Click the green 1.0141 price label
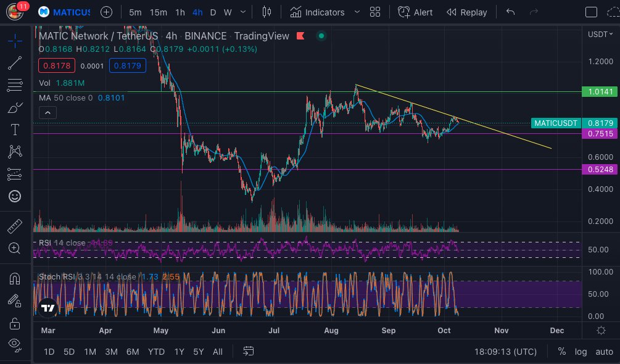The image size is (620, 364). coord(600,92)
